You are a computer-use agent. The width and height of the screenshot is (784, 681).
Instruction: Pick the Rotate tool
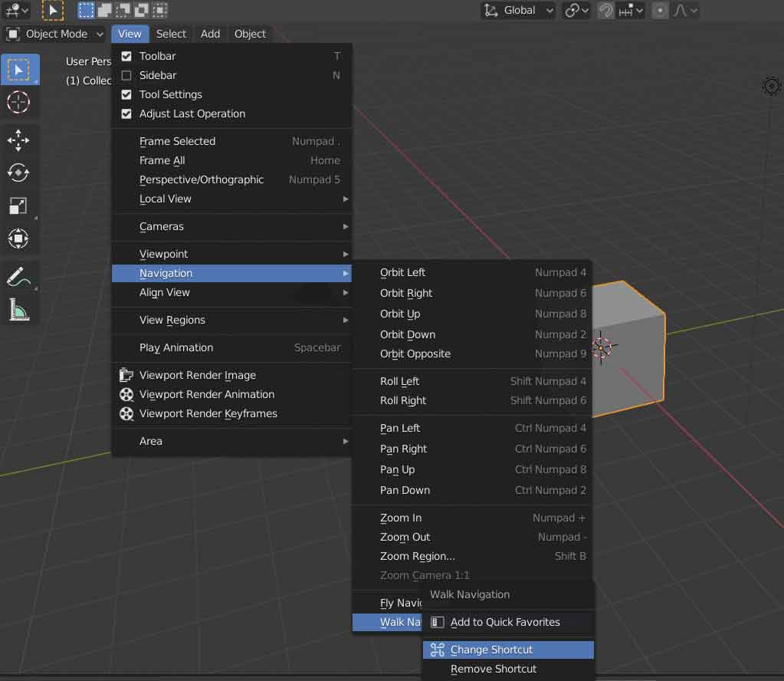point(18,173)
